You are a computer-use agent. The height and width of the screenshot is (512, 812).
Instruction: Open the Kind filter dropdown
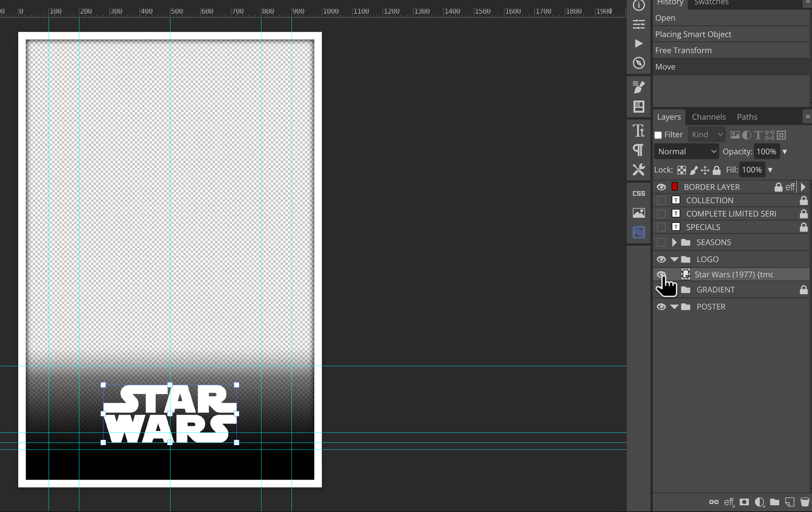pyautogui.click(x=707, y=134)
